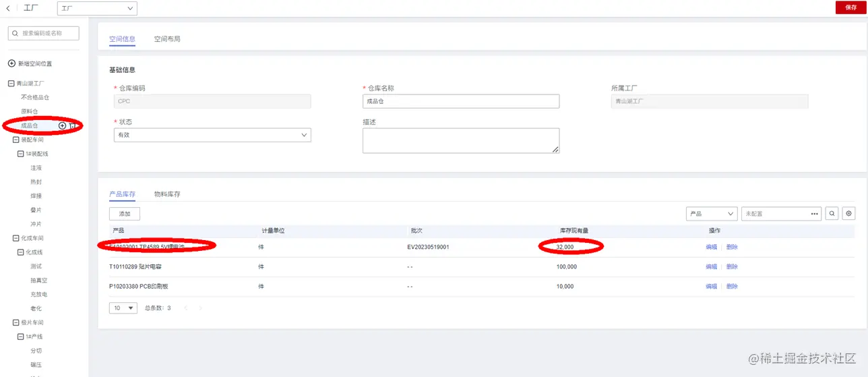Click 编辑 for batch EV20230519001 row
This screenshot has height=377, width=868.
(x=711, y=247)
